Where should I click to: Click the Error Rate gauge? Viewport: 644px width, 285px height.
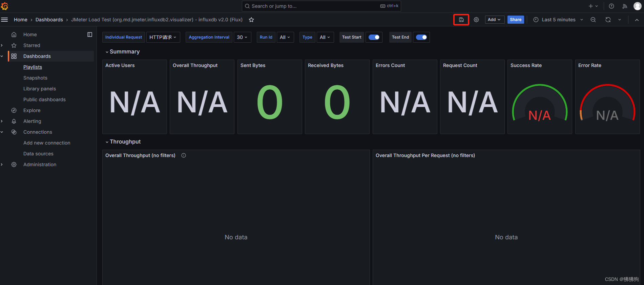pos(607,103)
